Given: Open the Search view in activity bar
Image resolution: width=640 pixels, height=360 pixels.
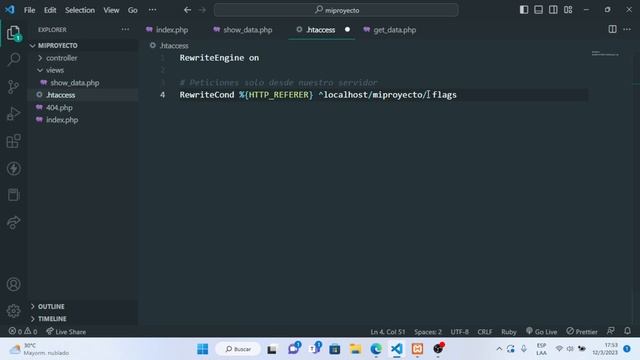Looking at the screenshot, I should pyautogui.click(x=13, y=60).
